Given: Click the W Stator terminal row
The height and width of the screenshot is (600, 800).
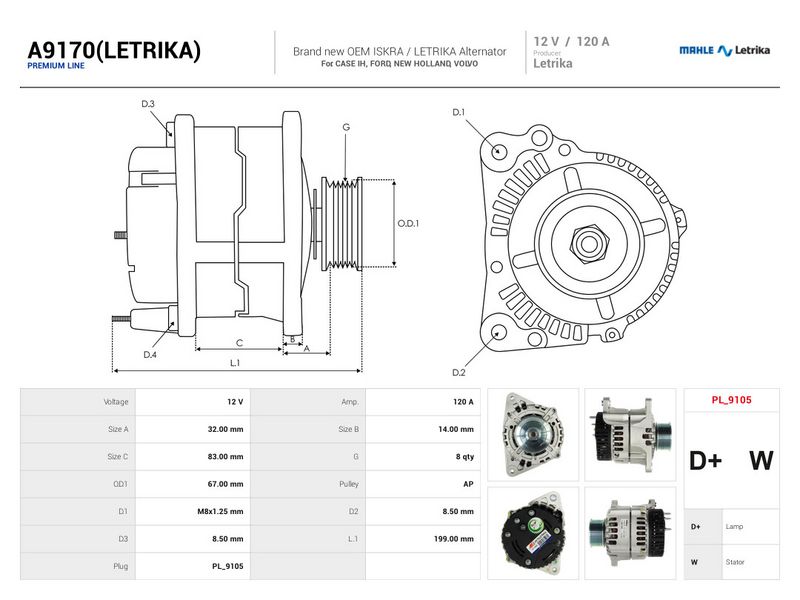Looking at the screenshot, I should (x=731, y=562).
